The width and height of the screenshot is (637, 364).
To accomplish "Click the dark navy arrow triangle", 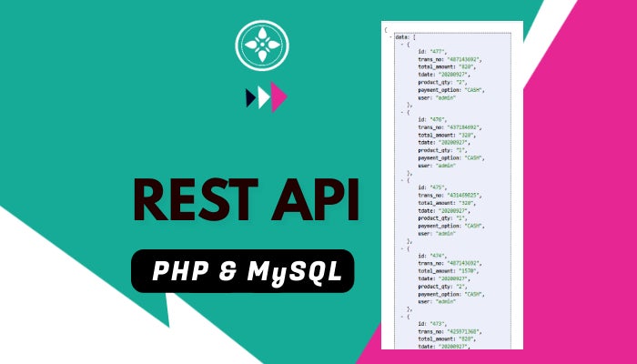I will (x=251, y=96).
